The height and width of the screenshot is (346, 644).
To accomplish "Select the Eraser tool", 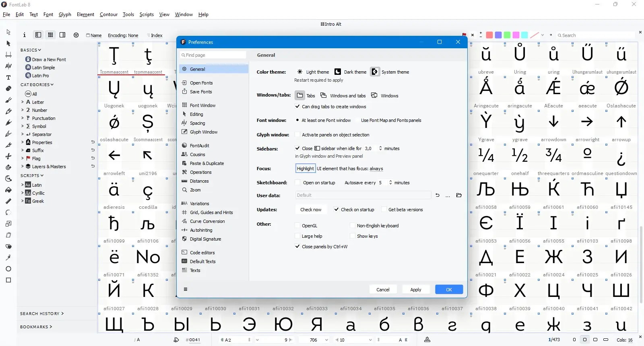I will click(x=8, y=89).
